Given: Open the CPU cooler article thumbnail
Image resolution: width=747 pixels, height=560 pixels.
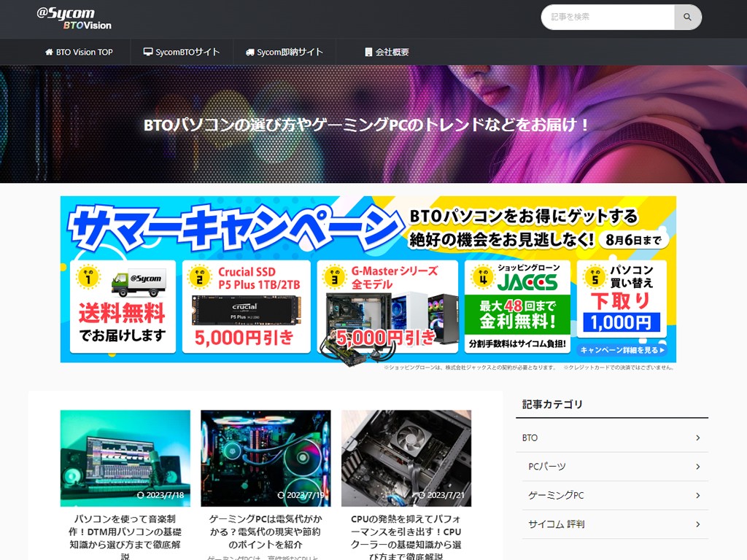Looking at the screenshot, I should (406, 458).
